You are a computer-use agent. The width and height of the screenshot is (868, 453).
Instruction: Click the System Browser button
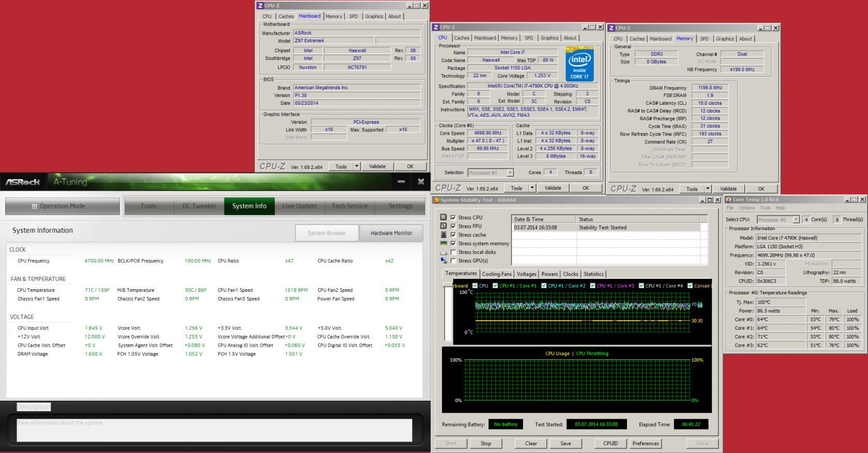(326, 233)
